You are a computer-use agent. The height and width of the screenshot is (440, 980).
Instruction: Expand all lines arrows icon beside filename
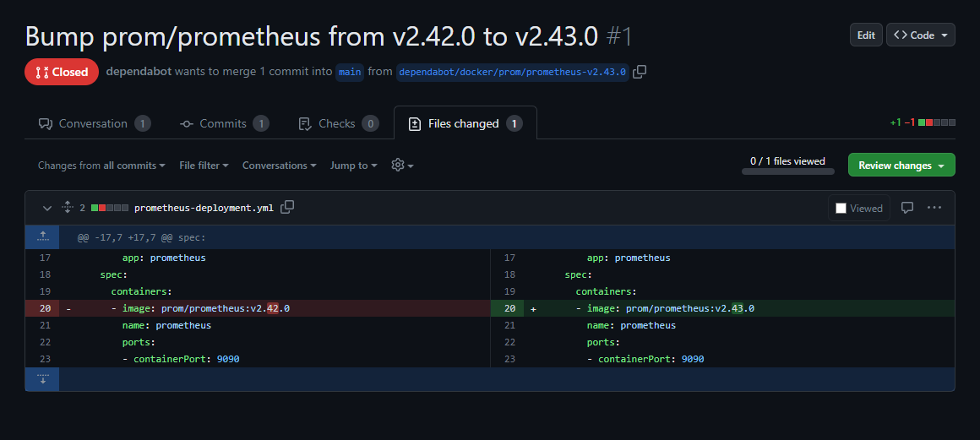pyautogui.click(x=68, y=208)
